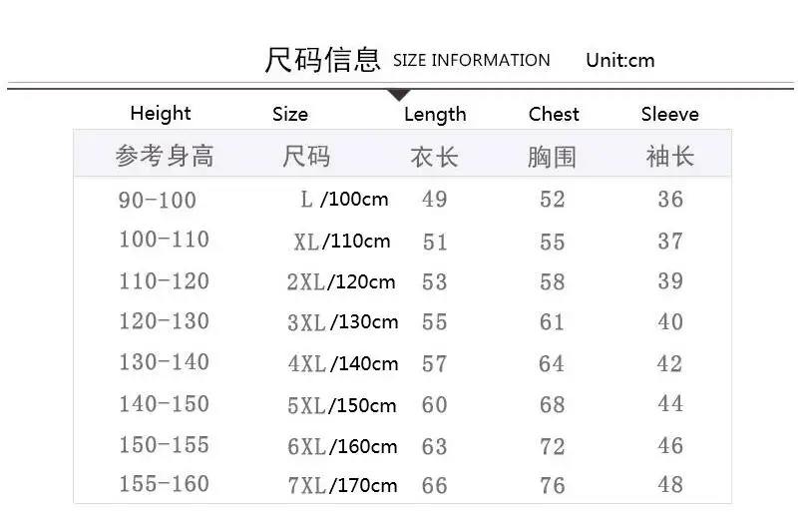Select the 3XL/130cm size cell
The width and height of the screenshot is (812, 512).
click(343, 322)
